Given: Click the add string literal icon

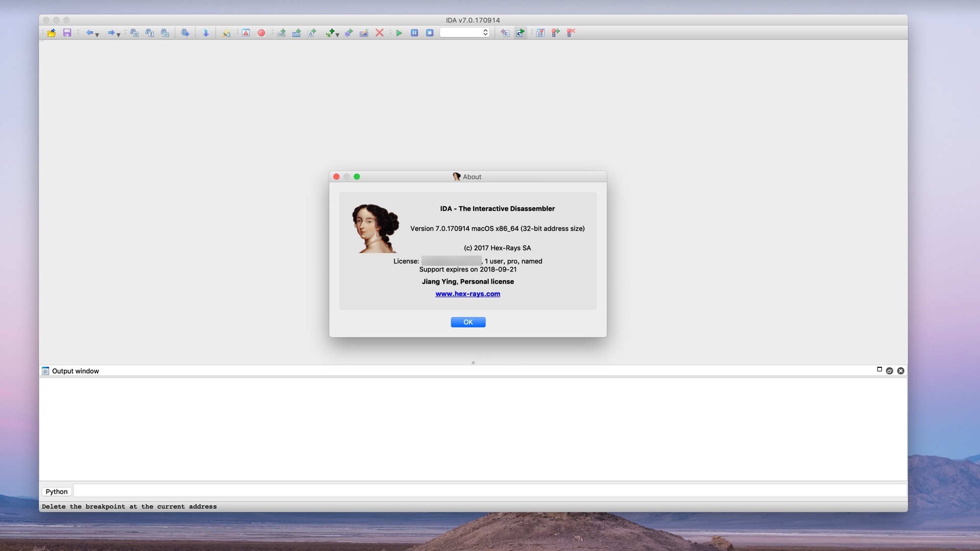Looking at the screenshot, I should coord(312,33).
